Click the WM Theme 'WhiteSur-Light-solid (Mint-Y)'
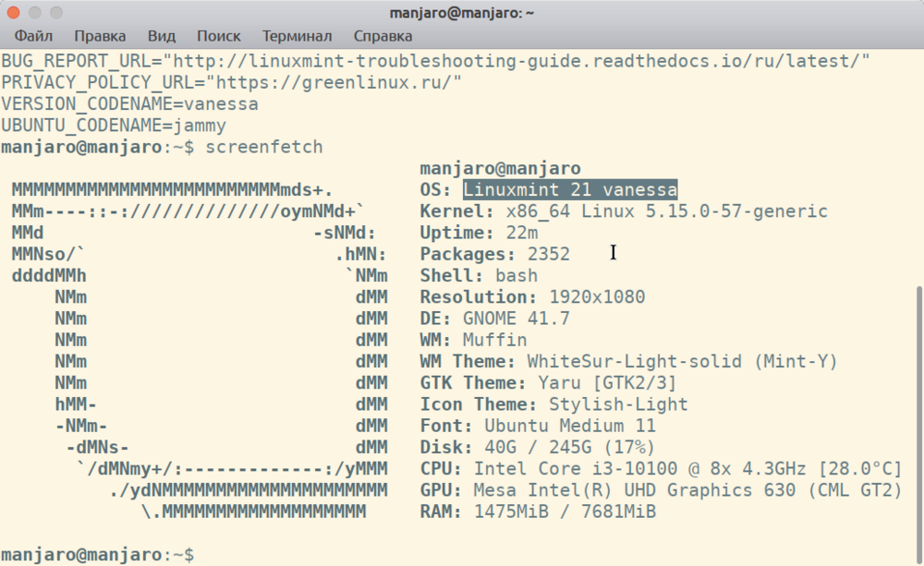Screen dimensions: 924x566 point(683,361)
